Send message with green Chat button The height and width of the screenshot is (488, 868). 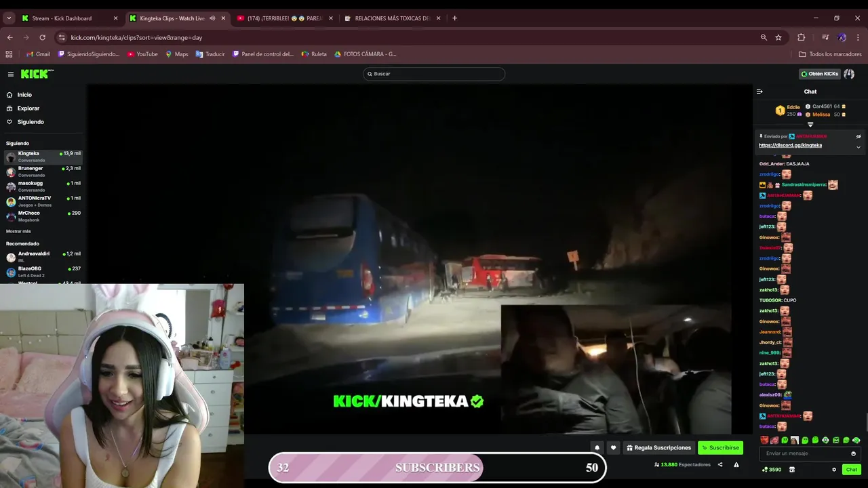851,470
